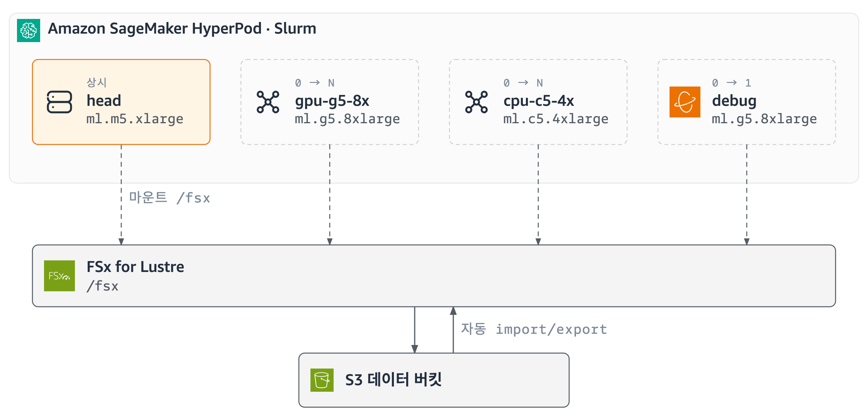Click the cpu-c5-4x cluster node icon

click(476, 102)
